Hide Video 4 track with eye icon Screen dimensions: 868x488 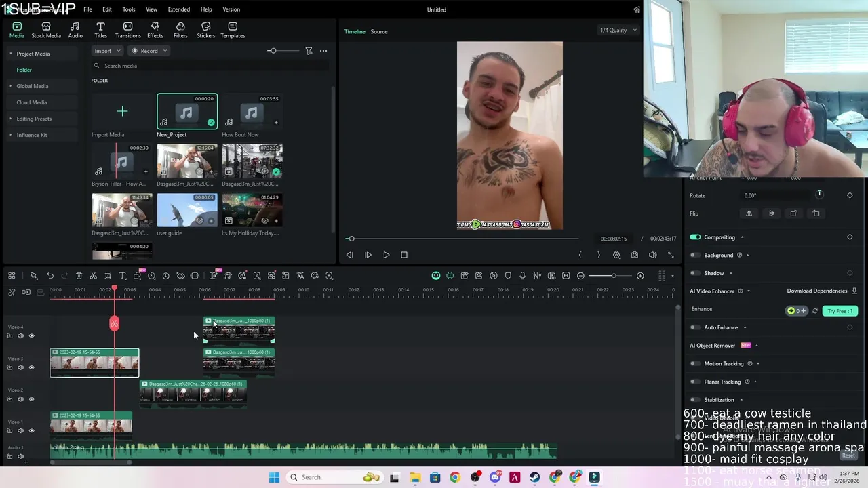31,335
